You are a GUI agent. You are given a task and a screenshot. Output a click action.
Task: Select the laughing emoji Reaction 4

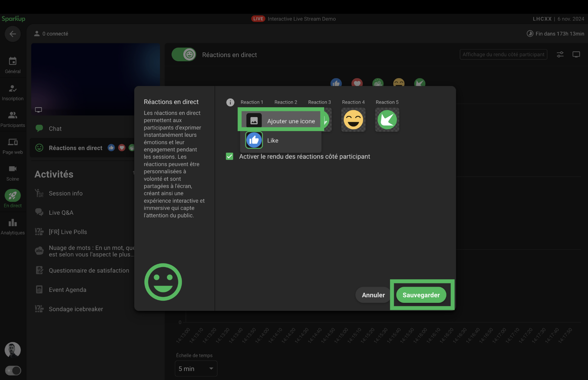[353, 120]
